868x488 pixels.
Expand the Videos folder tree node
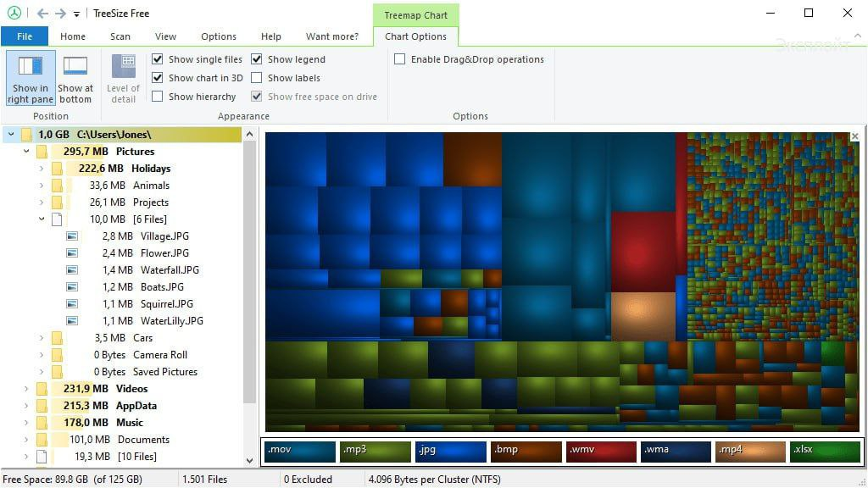(x=25, y=389)
